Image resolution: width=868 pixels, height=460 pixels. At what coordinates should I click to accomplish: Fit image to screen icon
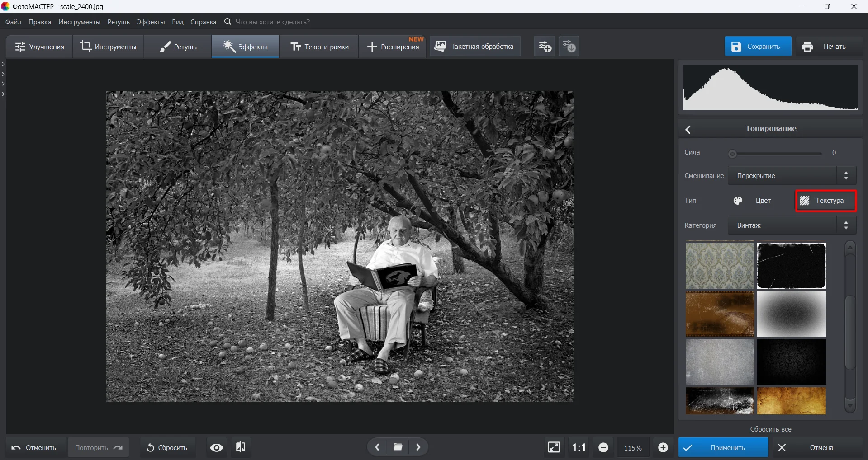(554, 447)
